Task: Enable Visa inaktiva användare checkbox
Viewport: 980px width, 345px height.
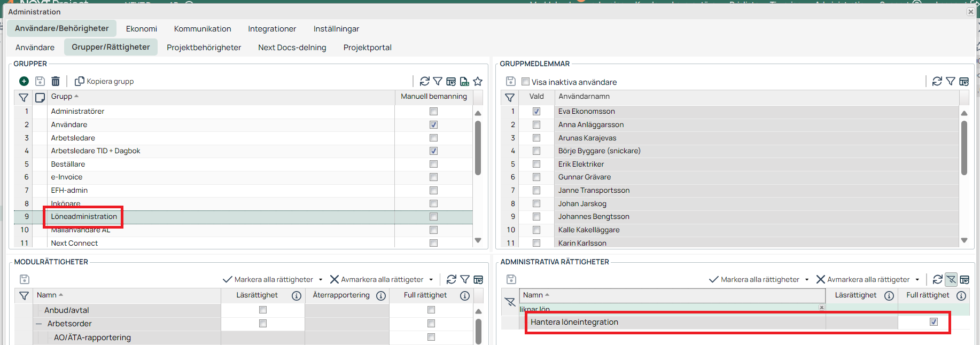Action: click(525, 82)
